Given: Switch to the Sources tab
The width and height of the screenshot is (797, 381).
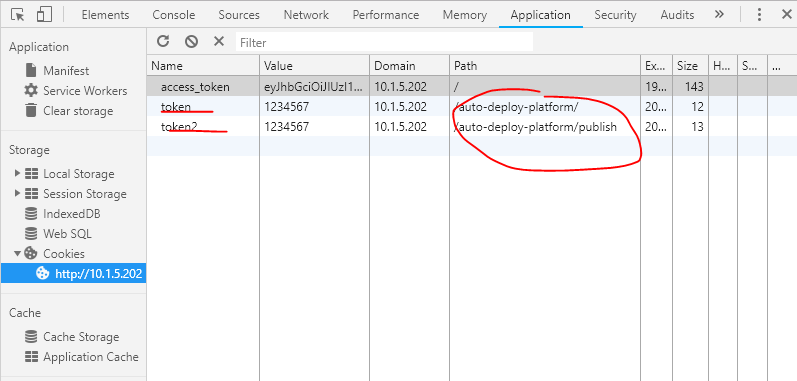Looking at the screenshot, I should (239, 15).
